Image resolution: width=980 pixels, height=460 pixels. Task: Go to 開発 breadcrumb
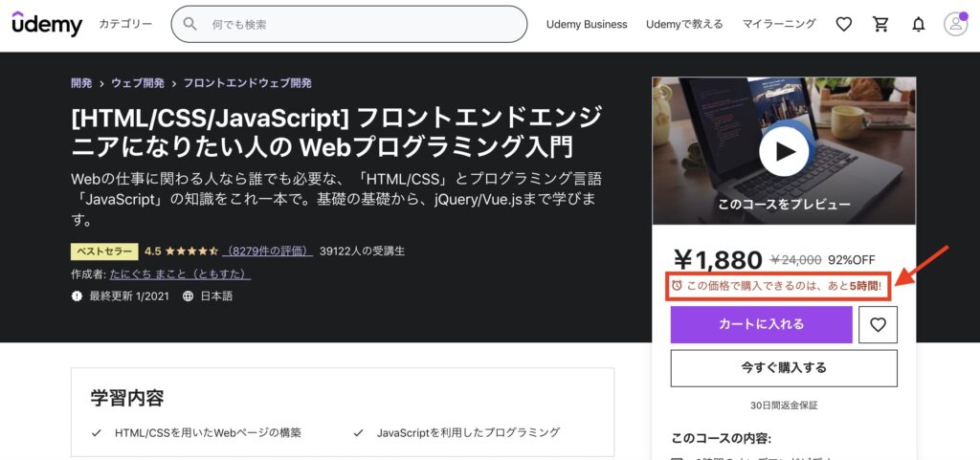click(x=81, y=83)
